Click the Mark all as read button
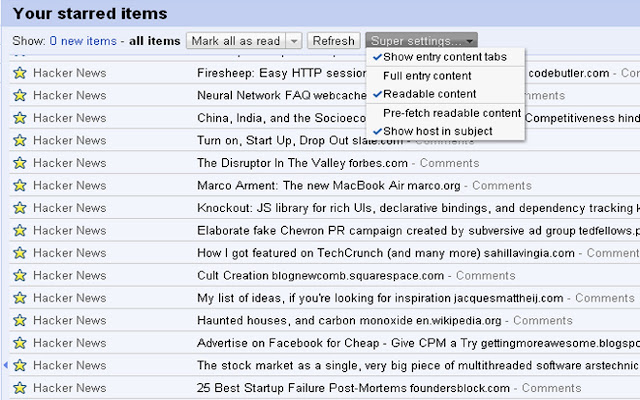Image resolution: width=640 pixels, height=400 pixels. click(x=236, y=41)
